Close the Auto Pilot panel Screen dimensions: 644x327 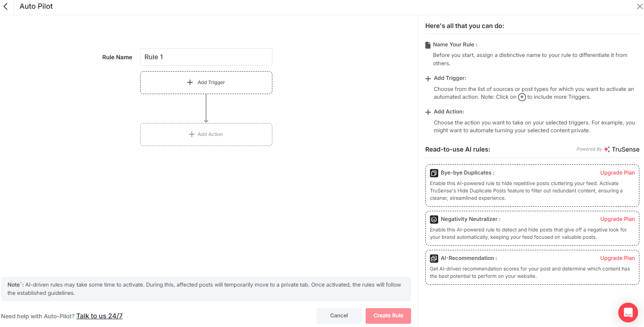639,6
